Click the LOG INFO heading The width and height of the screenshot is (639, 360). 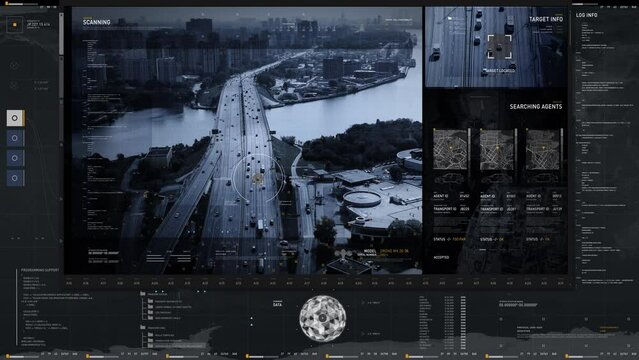tap(586, 15)
